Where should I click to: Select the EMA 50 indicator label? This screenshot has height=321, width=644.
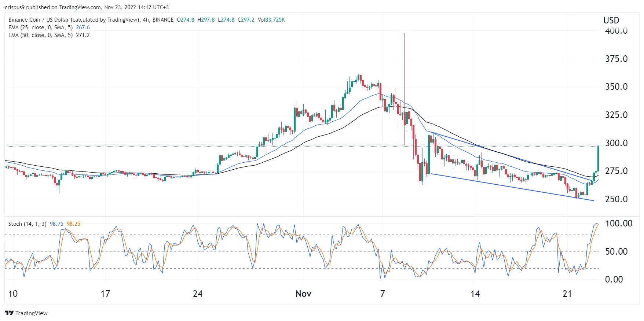(40, 35)
